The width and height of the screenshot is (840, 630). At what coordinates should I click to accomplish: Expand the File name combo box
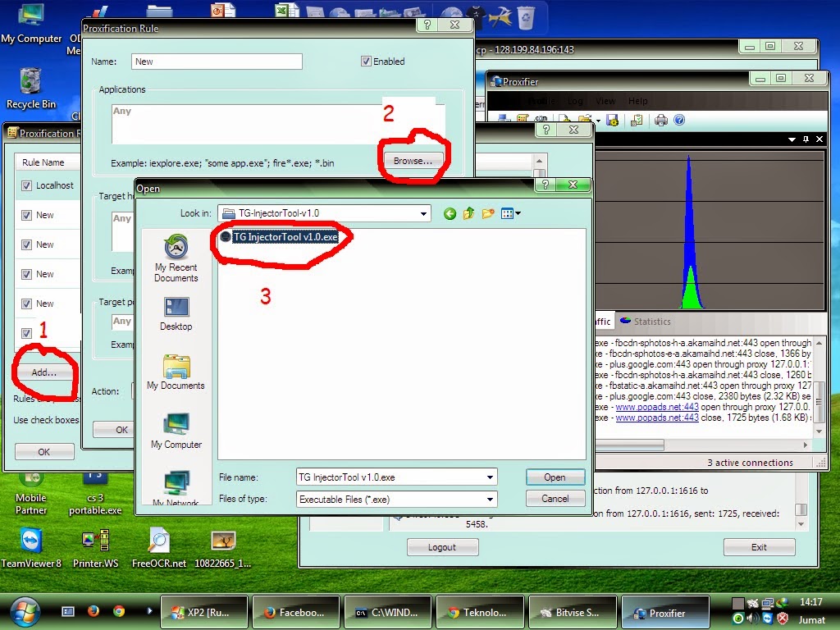point(490,477)
